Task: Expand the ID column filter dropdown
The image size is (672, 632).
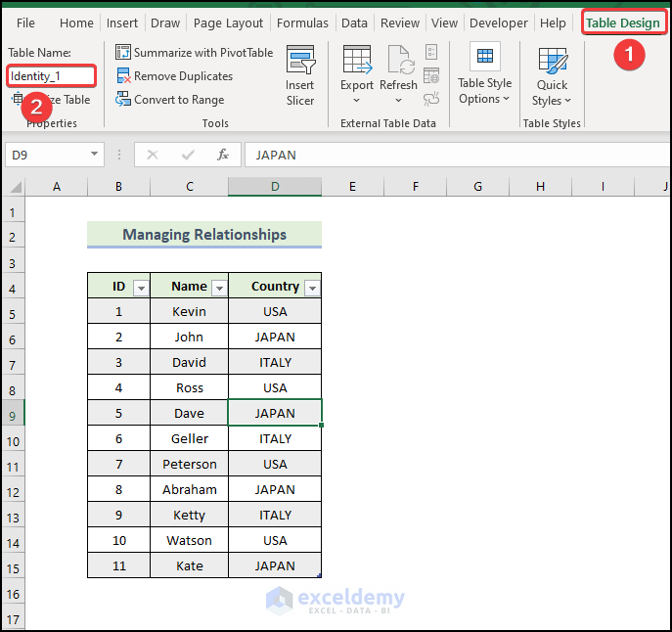Action: [x=140, y=288]
